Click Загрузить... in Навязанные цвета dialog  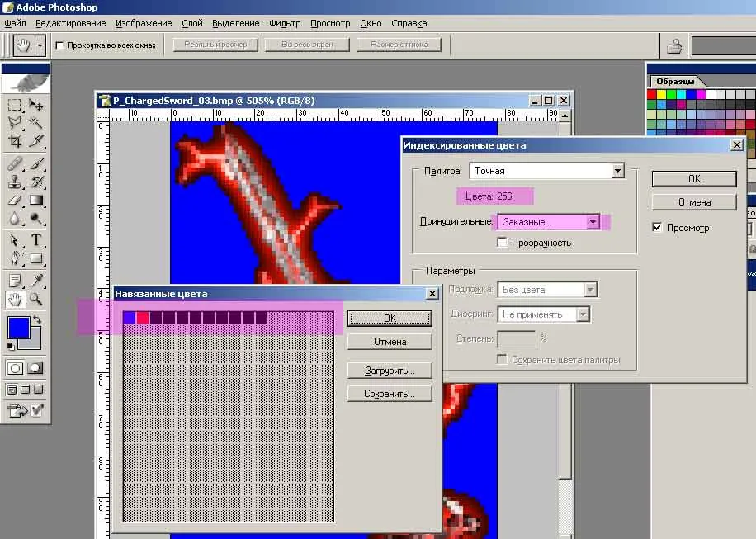coord(390,371)
